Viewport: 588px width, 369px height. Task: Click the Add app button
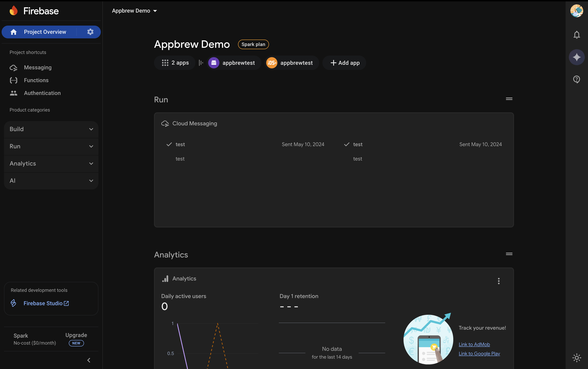[344, 63]
